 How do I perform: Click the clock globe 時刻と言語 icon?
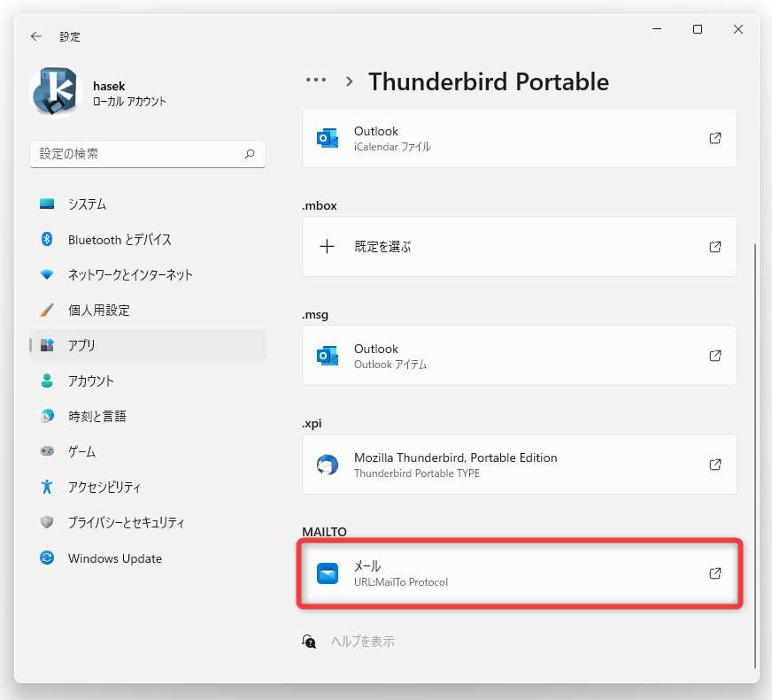point(47,416)
